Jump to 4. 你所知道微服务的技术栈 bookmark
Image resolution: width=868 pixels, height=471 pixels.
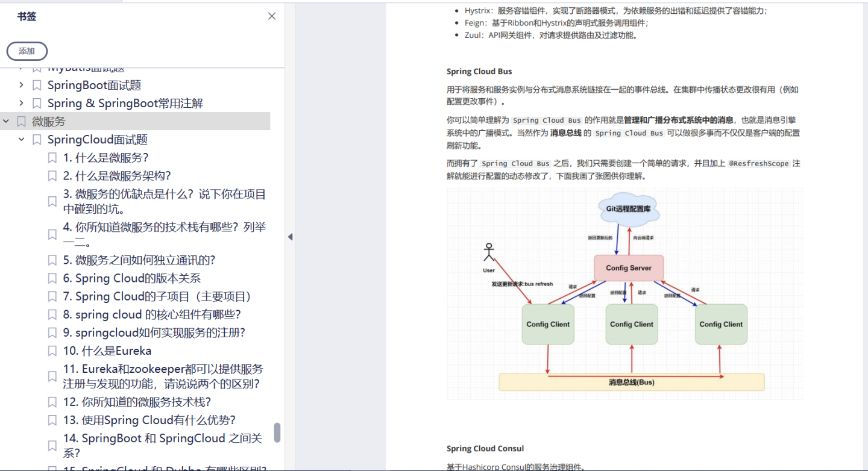pos(165,235)
